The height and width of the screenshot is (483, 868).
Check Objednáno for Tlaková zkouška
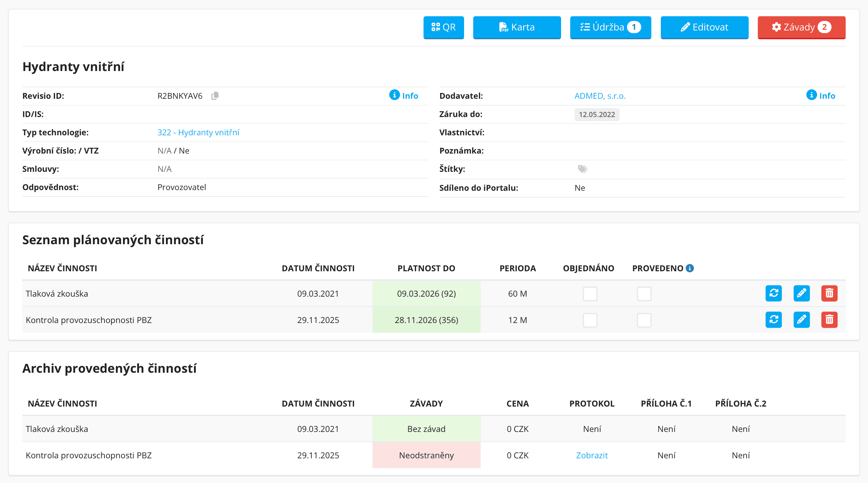[x=590, y=294]
